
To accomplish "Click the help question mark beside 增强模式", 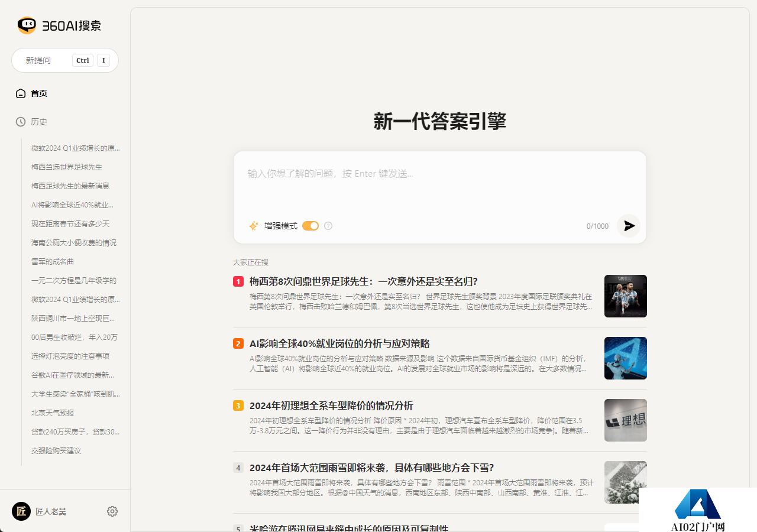I will click(328, 226).
